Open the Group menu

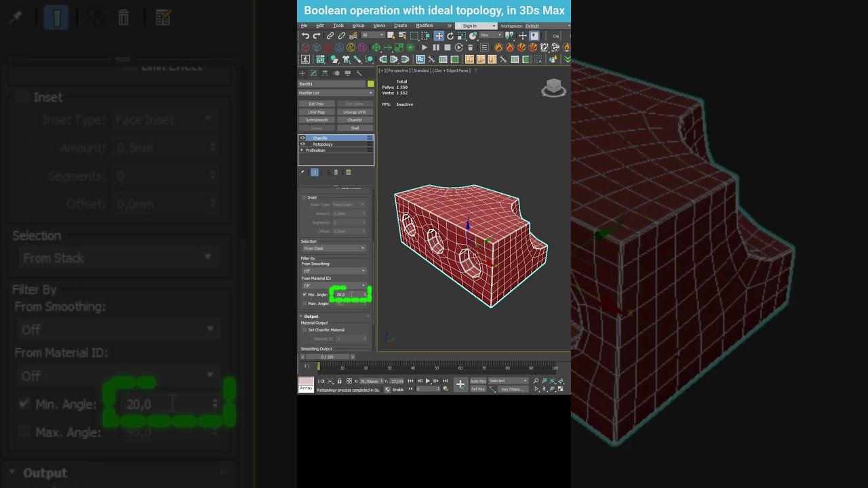(358, 26)
